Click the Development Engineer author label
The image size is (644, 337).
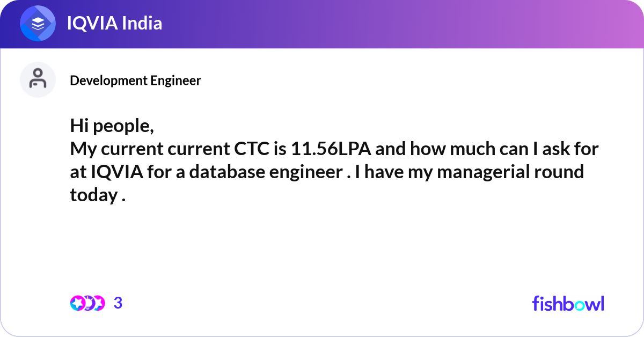[x=135, y=80]
